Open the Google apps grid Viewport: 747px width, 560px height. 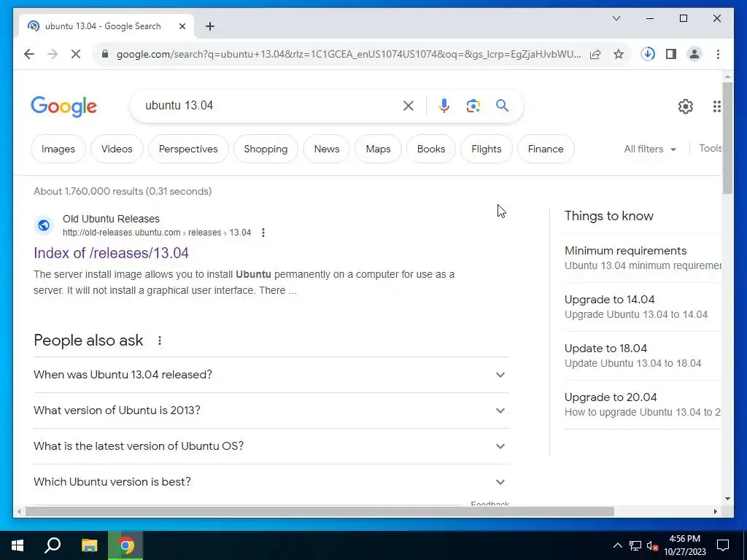pyautogui.click(x=716, y=106)
